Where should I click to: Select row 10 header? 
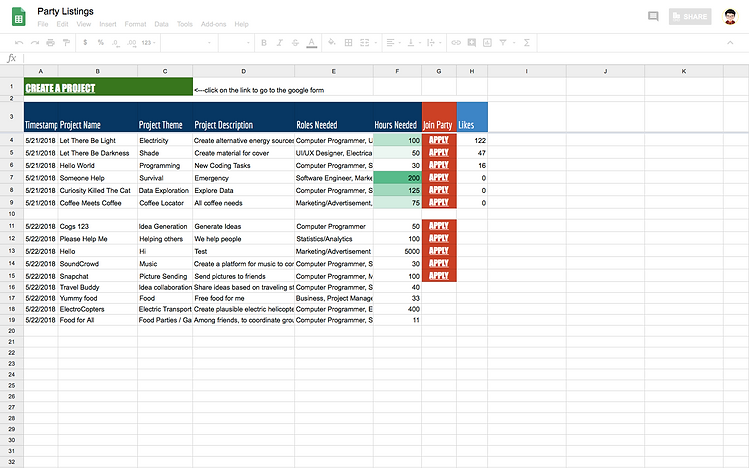(x=12, y=213)
